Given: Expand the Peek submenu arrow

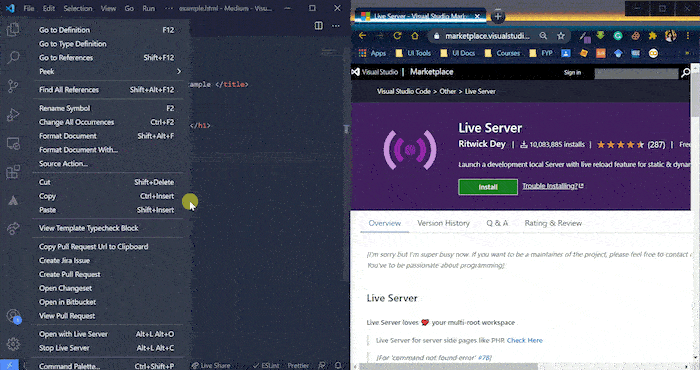Looking at the screenshot, I should point(179,71).
